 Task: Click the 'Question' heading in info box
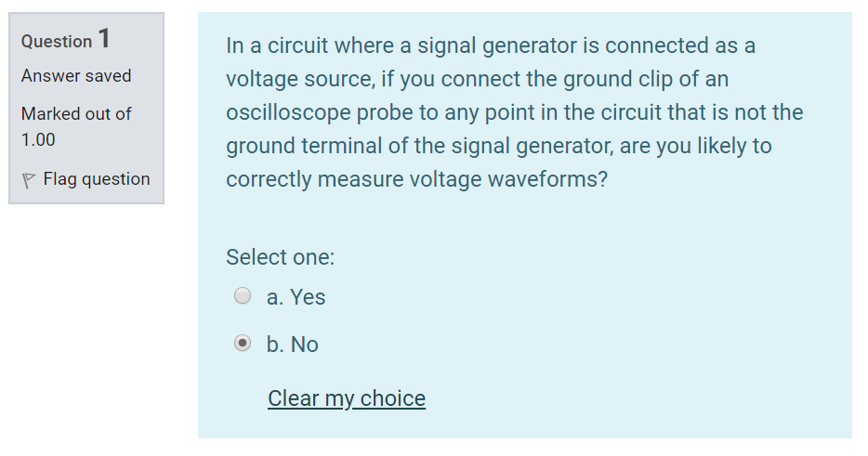57,42
